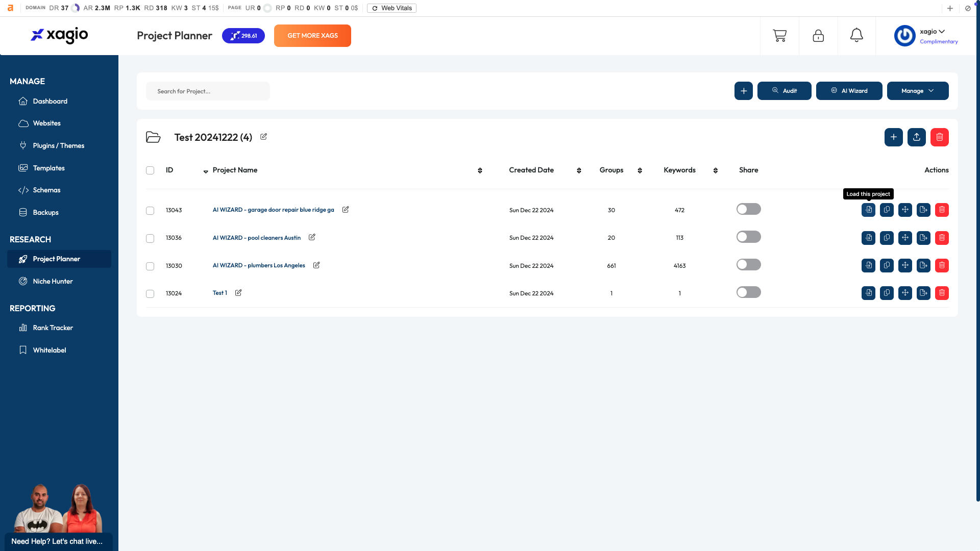Sort by Project Name column
Image resolution: width=980 pixels, height=551 pixels.
click(480, 170)
